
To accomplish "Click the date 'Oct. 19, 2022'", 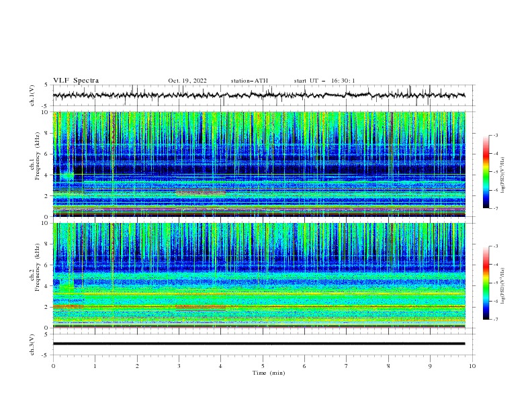I will (187, 81).
